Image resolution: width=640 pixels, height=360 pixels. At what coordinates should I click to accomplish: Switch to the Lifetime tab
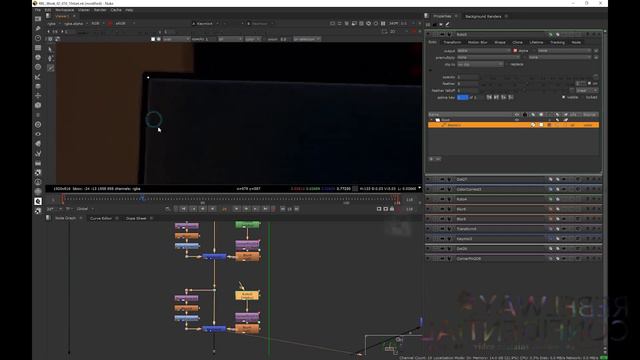(x=536, y=42)
